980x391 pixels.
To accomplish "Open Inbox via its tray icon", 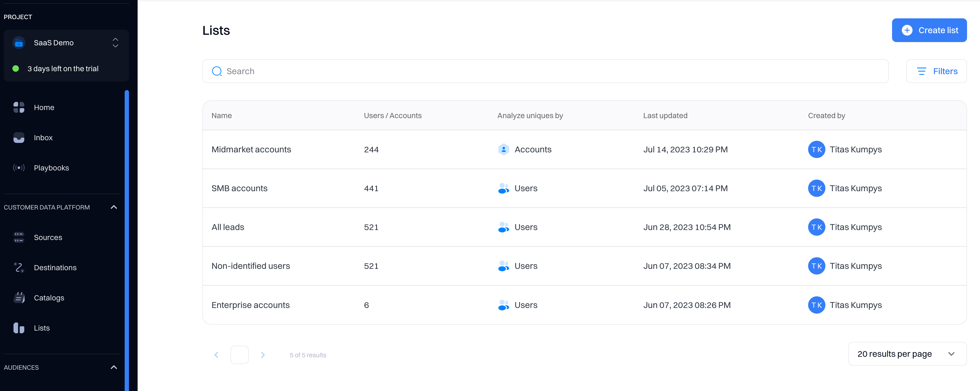I will [x=19, y=138].
